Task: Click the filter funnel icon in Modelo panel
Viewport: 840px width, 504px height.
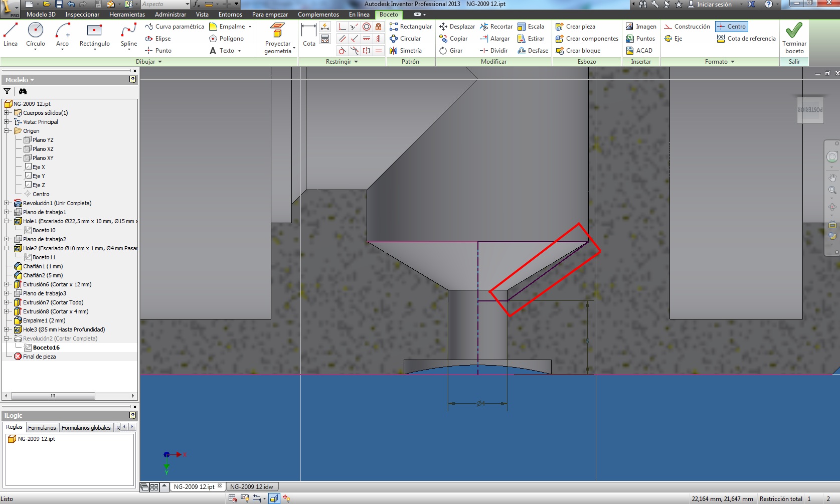Action: pyautogui.click(x=7, y=91)
